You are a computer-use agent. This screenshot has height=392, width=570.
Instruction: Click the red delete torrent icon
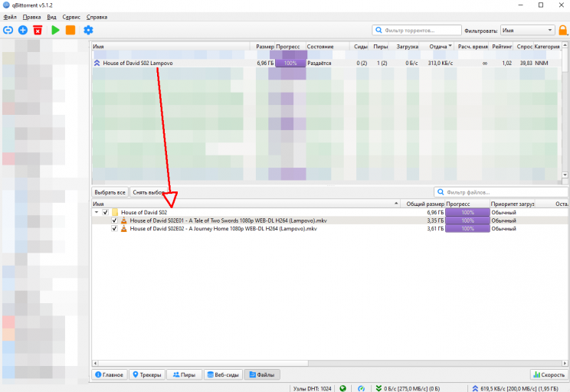[38, 30]
